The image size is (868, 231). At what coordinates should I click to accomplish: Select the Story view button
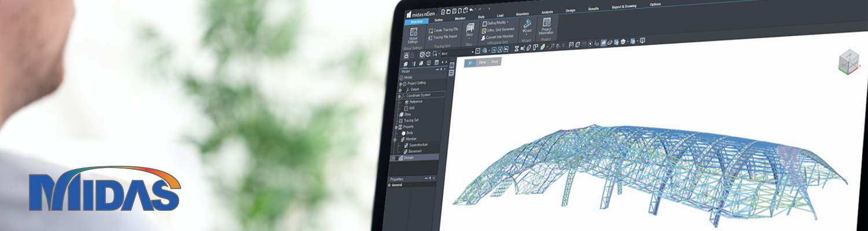(x=495, y=61)
